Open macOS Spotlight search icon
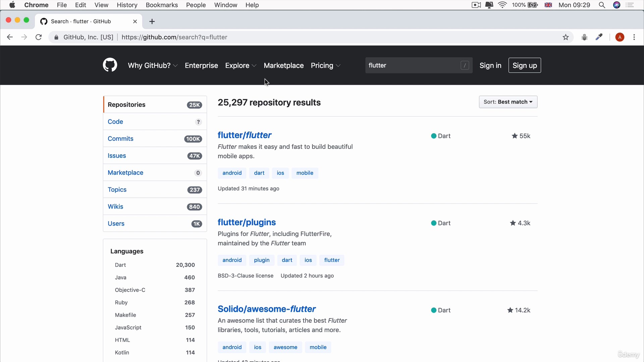 [602, 5]
